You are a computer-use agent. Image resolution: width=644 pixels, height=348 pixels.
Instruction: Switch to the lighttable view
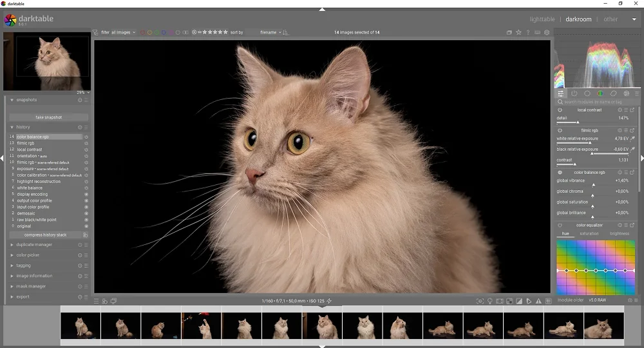click(x=542, y=19)
